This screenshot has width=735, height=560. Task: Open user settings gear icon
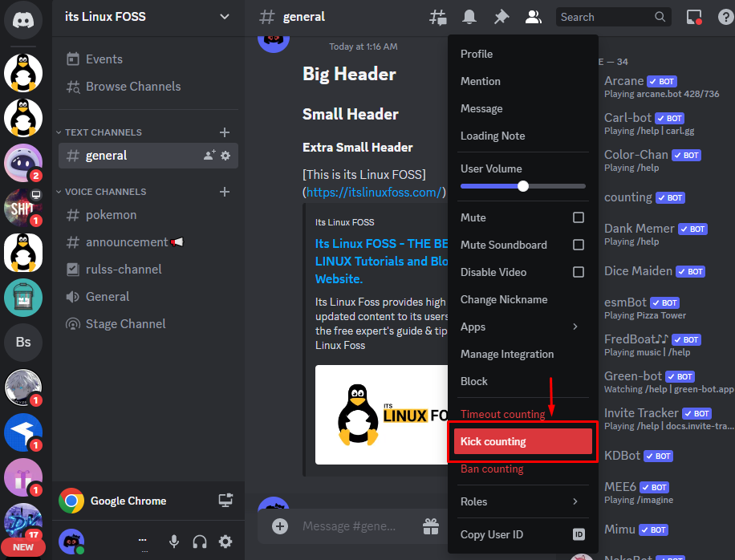click(x=225, y=542)
